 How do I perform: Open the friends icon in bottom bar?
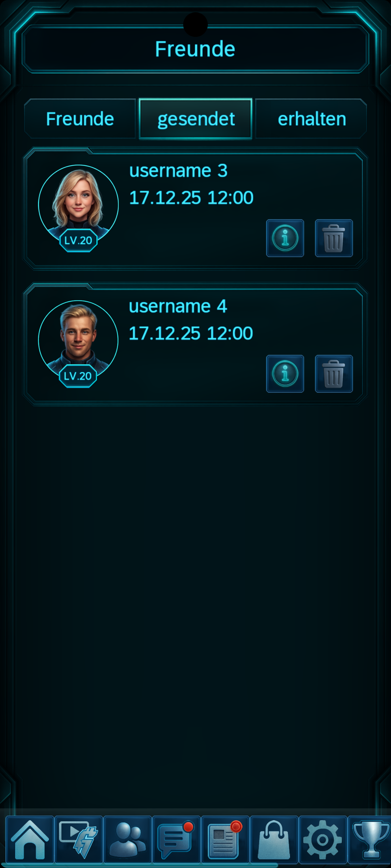[x=127, y=840]
